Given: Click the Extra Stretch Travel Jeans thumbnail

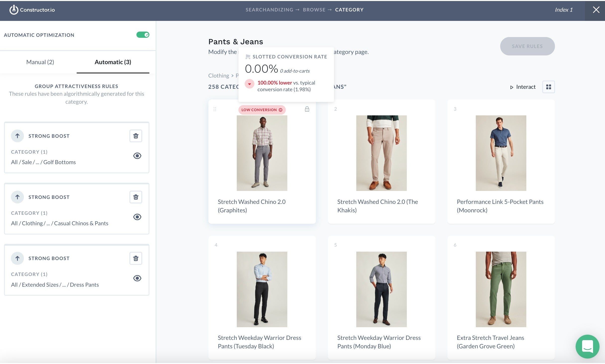Looking at the screenshot, I should [x=501, y=289].
